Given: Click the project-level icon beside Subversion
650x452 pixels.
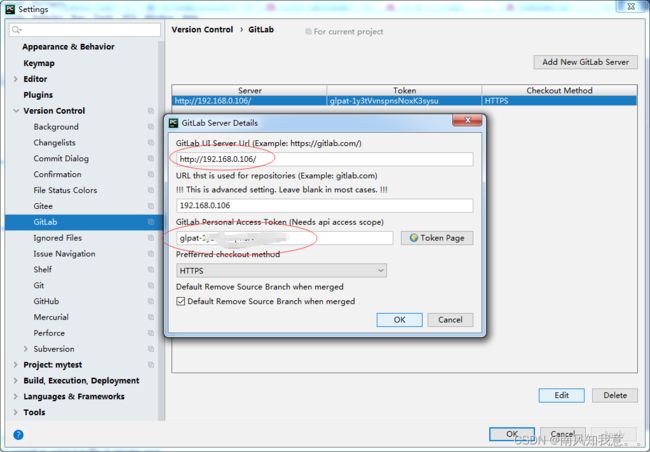Looking at the screenshot, I should [151, 349].
